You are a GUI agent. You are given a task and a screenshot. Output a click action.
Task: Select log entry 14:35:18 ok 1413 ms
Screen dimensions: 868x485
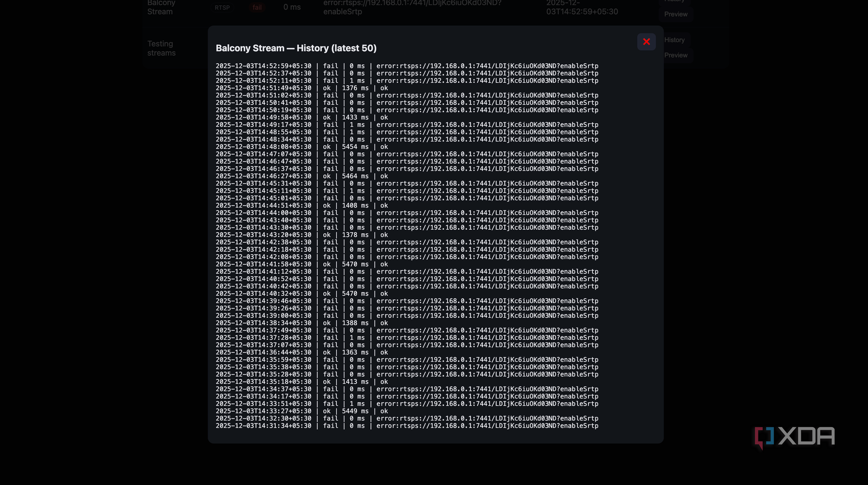(302, 382)
